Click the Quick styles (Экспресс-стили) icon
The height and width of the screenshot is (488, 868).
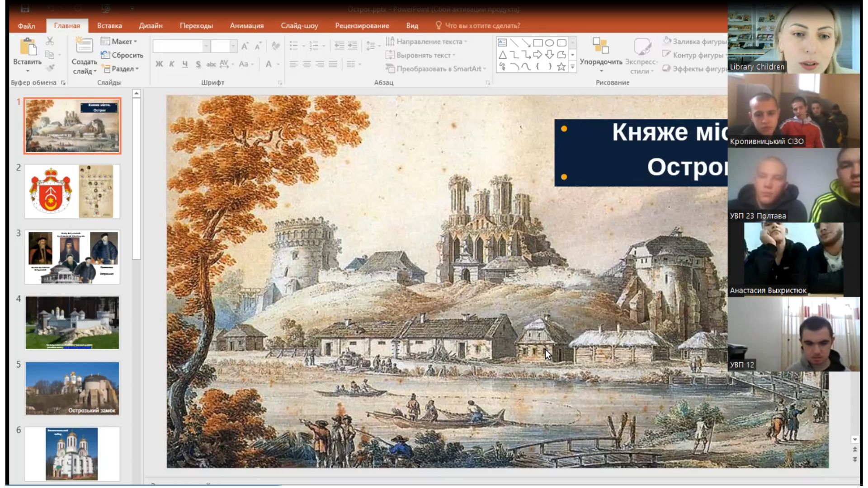(x=642, y=46)
